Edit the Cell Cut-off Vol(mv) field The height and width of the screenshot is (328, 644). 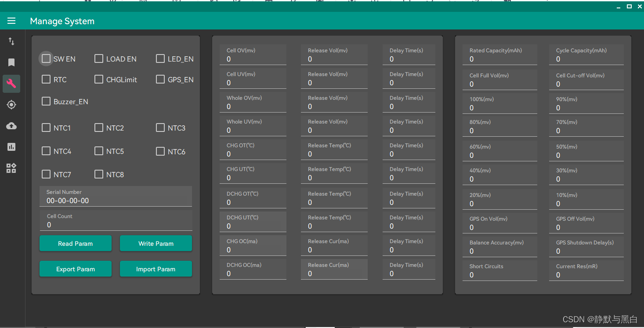[x=586, y=80]
